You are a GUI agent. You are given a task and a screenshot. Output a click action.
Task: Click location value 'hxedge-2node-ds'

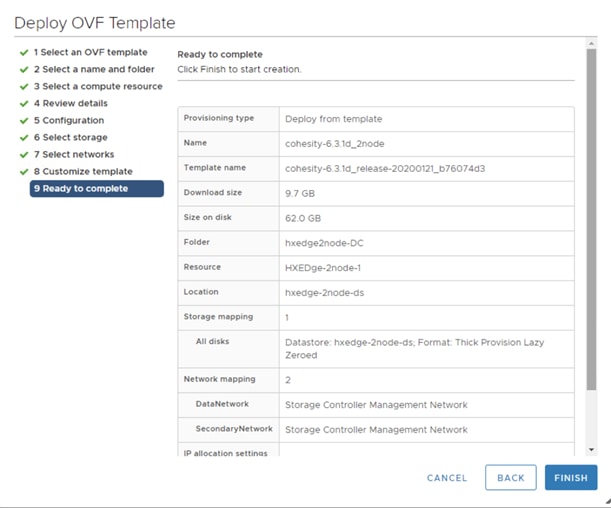pyautogui.click(x=325, y=293)
